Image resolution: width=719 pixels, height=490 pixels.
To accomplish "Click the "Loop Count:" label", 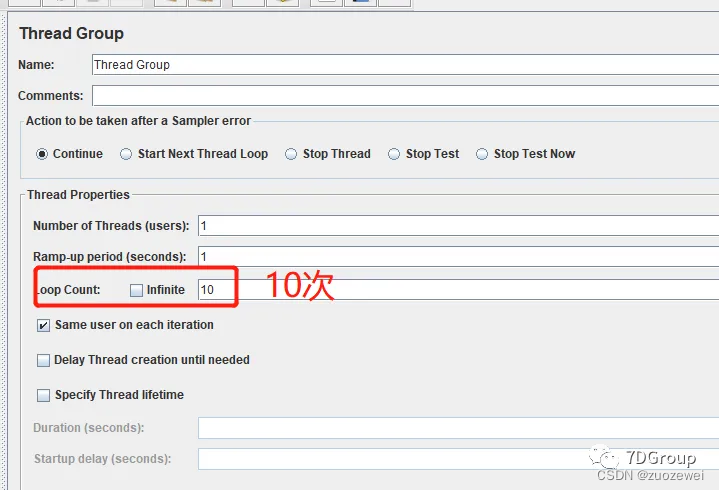I will (68, 290).
